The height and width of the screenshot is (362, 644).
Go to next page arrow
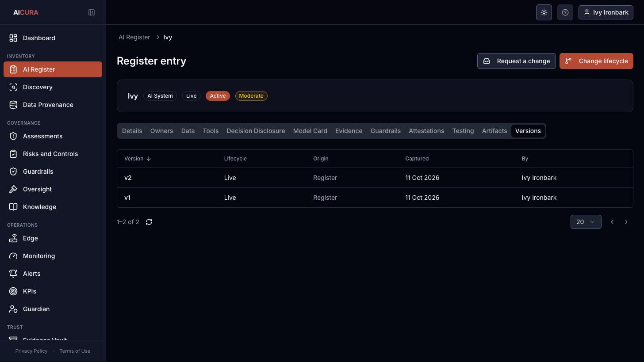tap(626, 222)
